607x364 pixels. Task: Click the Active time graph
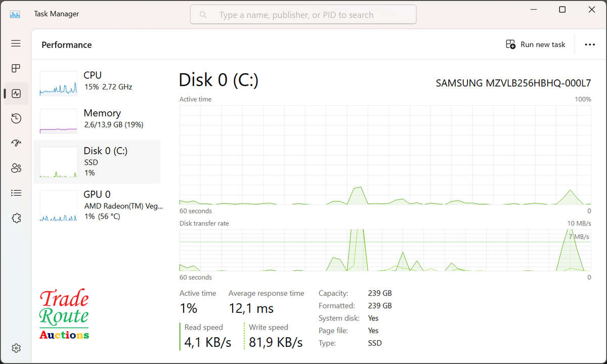click(x=385, y=155)
